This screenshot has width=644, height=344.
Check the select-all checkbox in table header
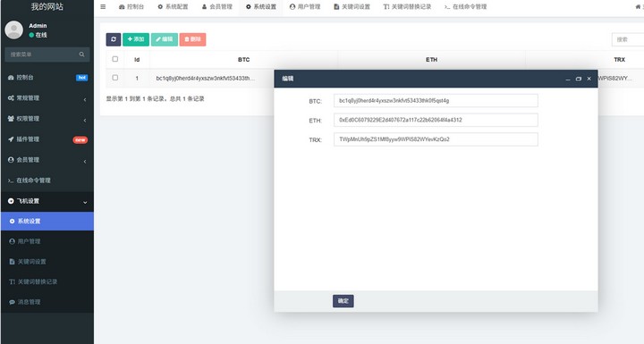115,59
